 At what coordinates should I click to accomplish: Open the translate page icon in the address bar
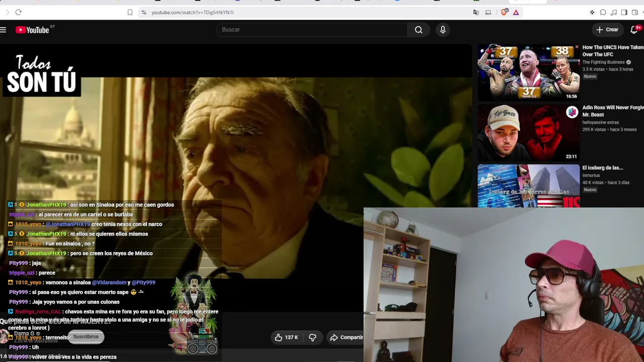476,12
